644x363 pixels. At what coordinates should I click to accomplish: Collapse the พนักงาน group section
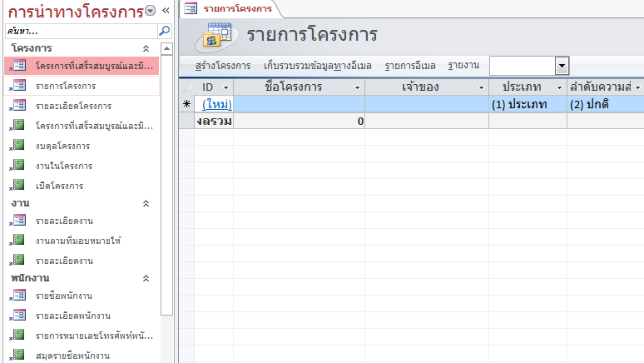pyautogui.click(x=146, y=278)
